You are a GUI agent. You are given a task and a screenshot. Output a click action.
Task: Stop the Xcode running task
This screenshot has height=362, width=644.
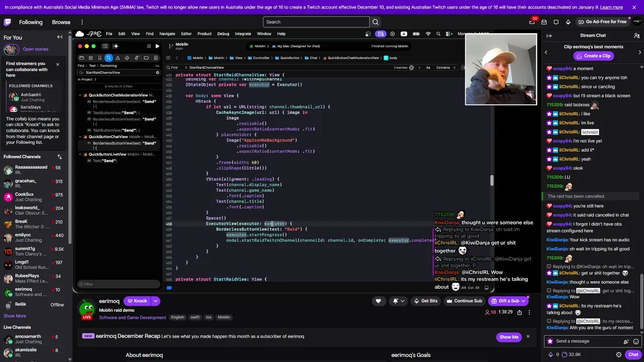tap(148, 46)
